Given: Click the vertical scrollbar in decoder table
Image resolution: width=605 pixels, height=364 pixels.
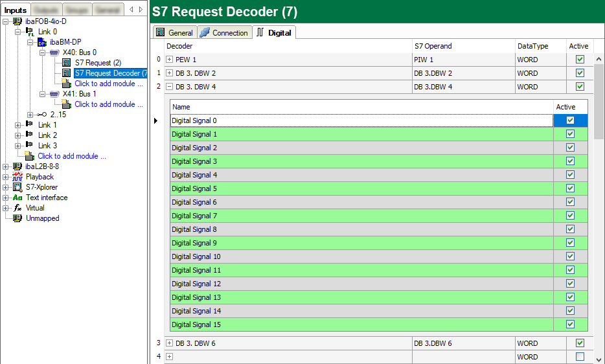Looking at the screenshot, I should (599, 194).
